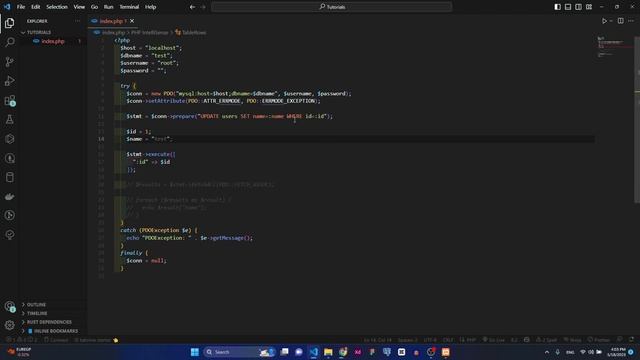The width and height of the screenshot is (640, 360).
Task: Click the Prettier status bar item
Action: [599, 340]
